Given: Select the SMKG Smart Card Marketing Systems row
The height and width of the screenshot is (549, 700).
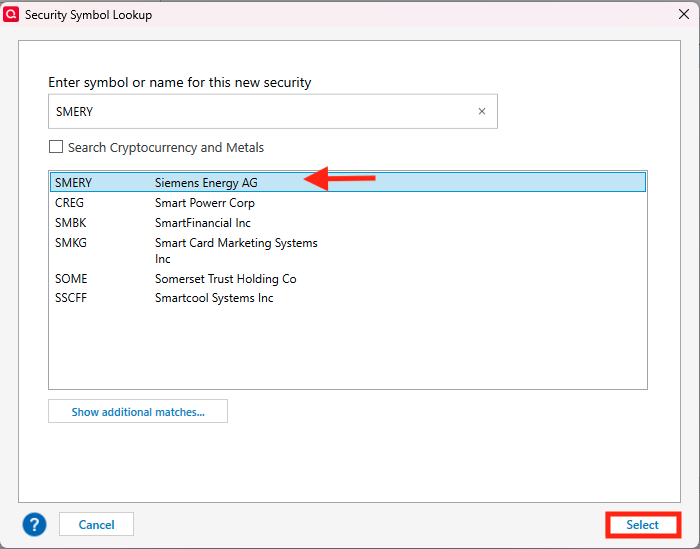Looking at the screenshot, I should pos(348,251).
